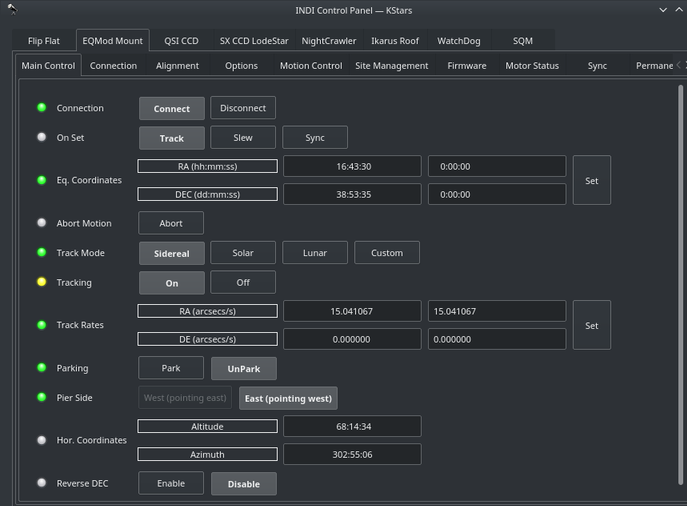Turn tracking Off
The image size is (687, 506).
[x=243, y=283]
